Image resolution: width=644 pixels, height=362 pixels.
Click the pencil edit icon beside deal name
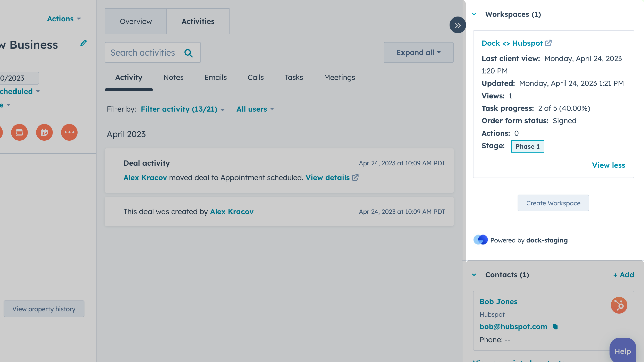[x=84, y=43]
